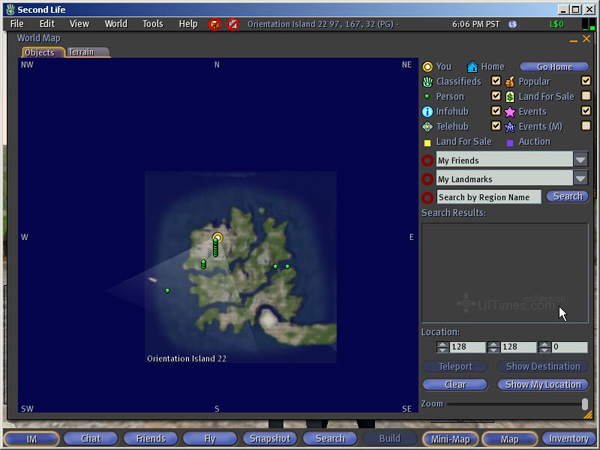
Task: Open the World menu
Action: coord(116,24)
